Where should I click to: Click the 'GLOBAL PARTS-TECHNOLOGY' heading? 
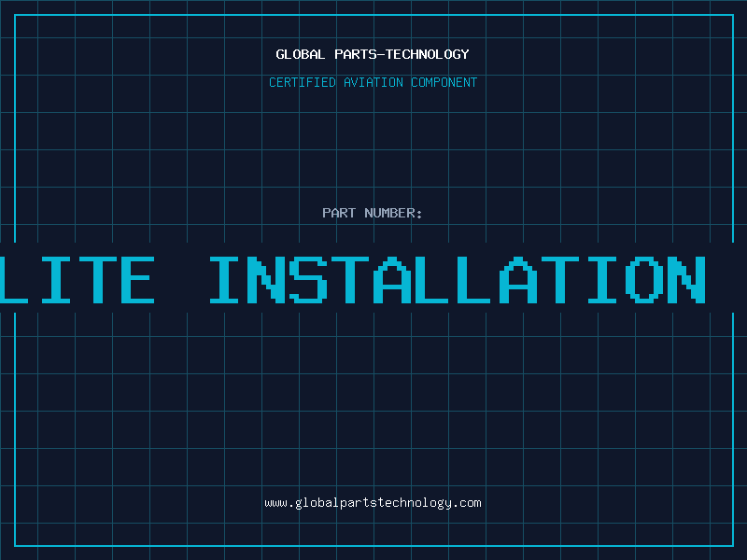coord(373,54)
